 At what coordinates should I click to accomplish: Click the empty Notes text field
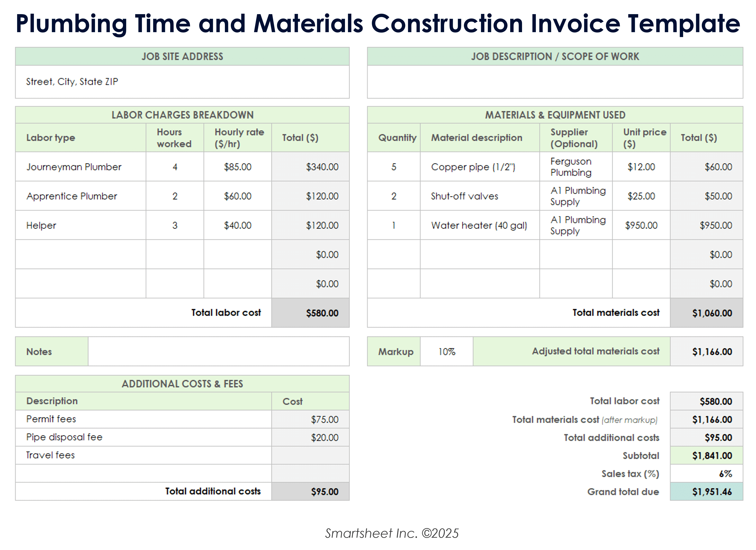click(x=218, y=352)
